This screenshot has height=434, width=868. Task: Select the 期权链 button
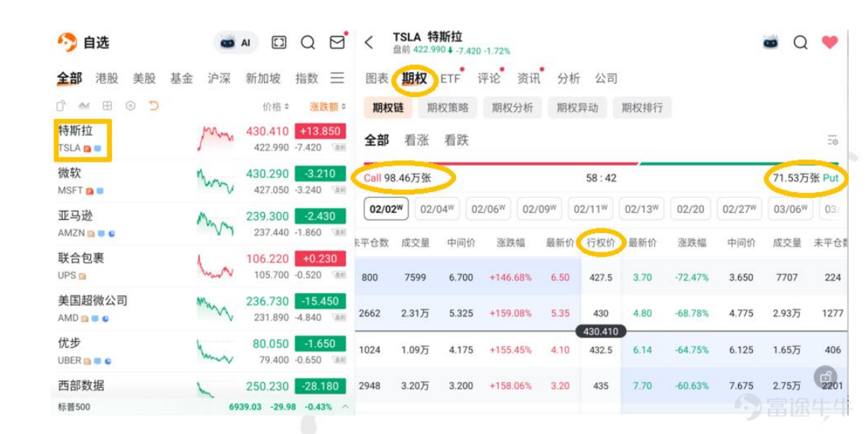tap(388, 108)
